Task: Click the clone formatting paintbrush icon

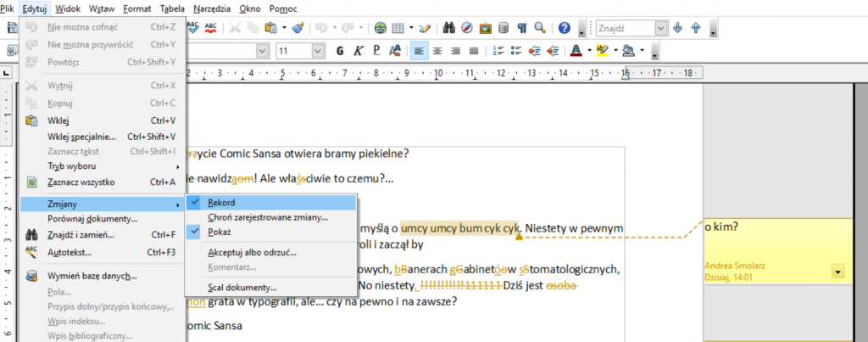Action: (x=298, y=28)
